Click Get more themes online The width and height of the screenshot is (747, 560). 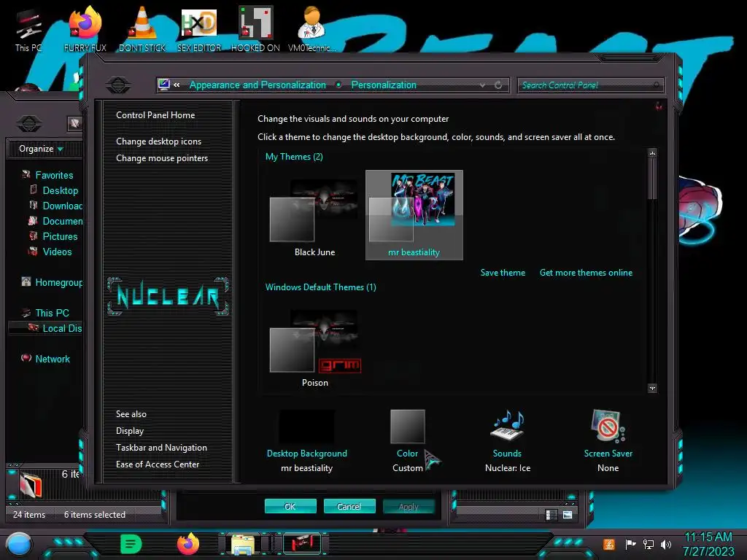[x=586, y=273]
